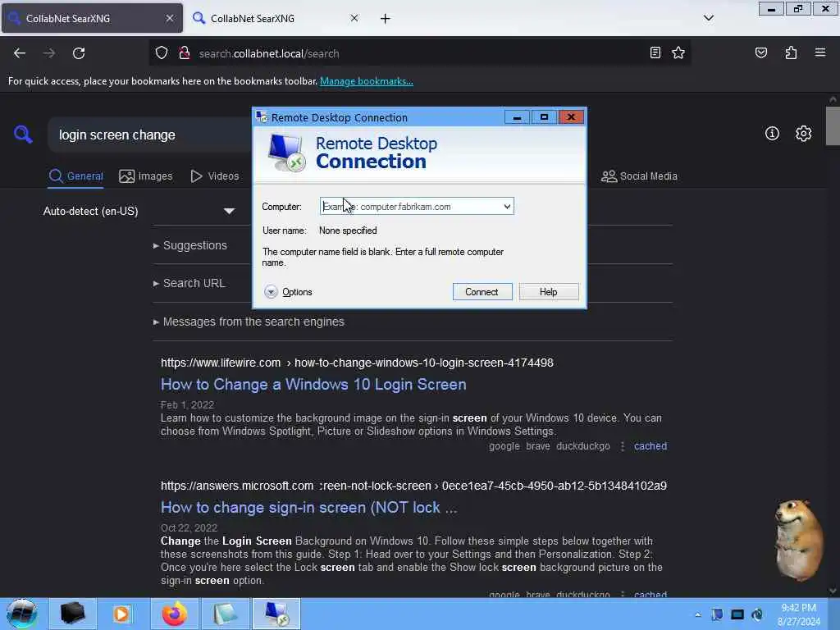The image size is (840, 630).
Task: Close the Remote Desktop Connection dialog
Action: (x=571, y=116)
